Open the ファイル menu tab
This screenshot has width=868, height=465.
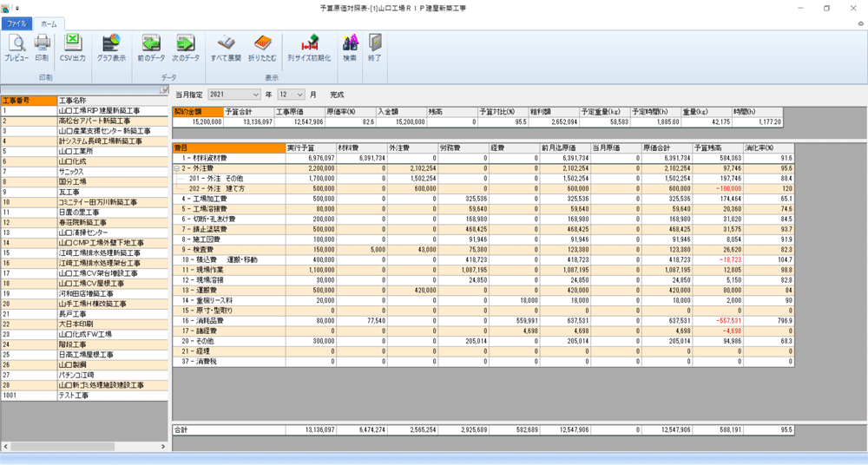[17, 23]
